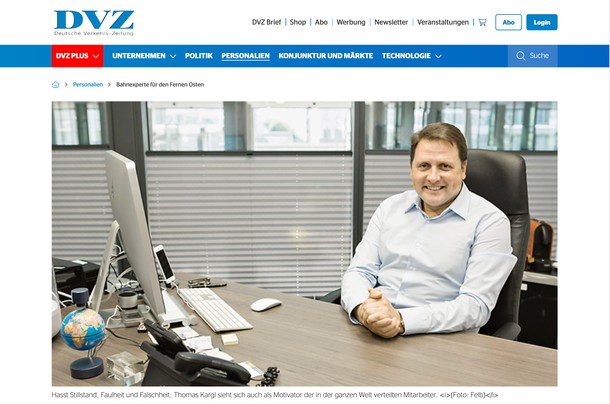Open the DVZ Brief link
The image size is (610, 404).
click(x=266, y=22)
